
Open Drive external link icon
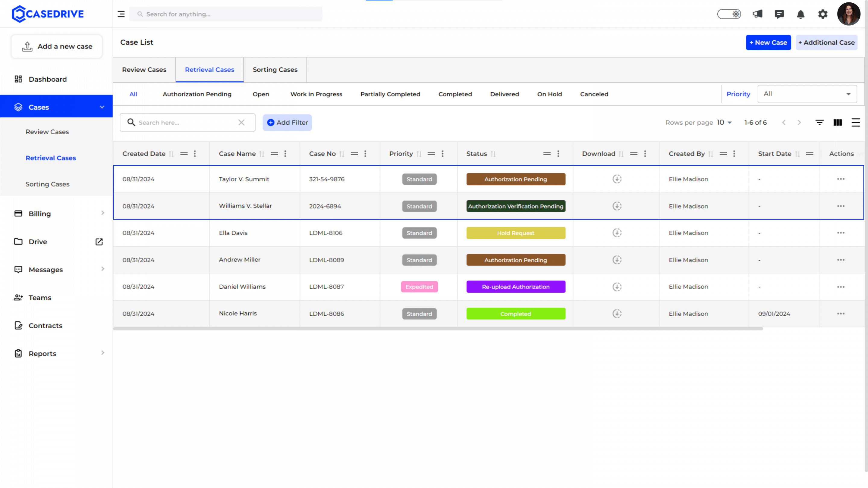pyautogui.click(x=99, y=242)
